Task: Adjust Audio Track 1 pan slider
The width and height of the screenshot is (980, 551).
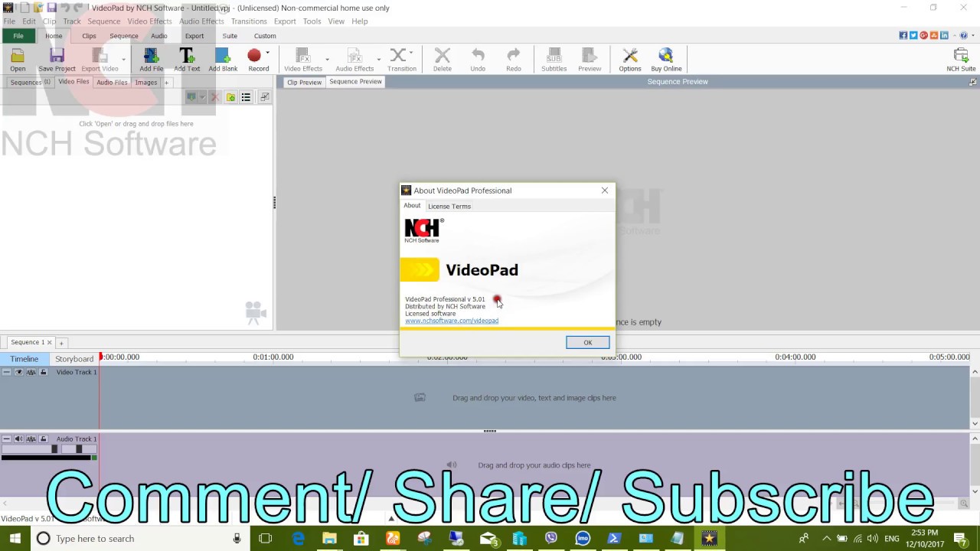Action: point(78,449)
